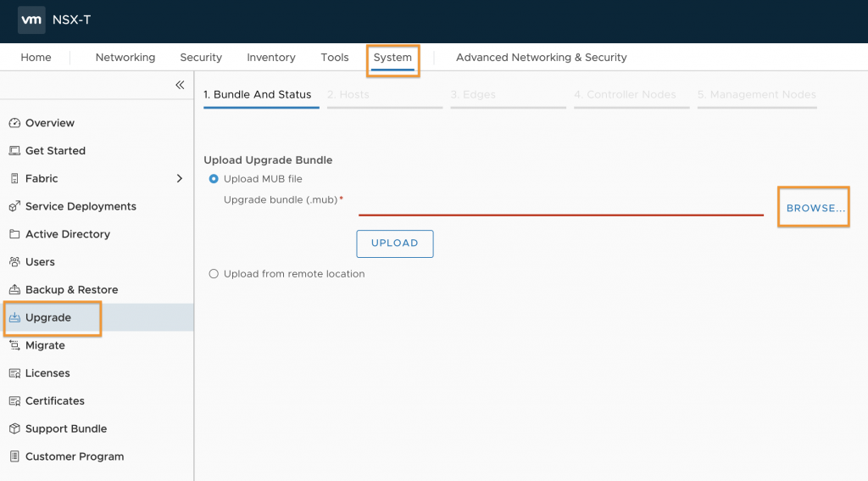Viewport: 868px width, 481px height.
Task: Click the Service Deployments icon
Action: [x=14, y=206]
